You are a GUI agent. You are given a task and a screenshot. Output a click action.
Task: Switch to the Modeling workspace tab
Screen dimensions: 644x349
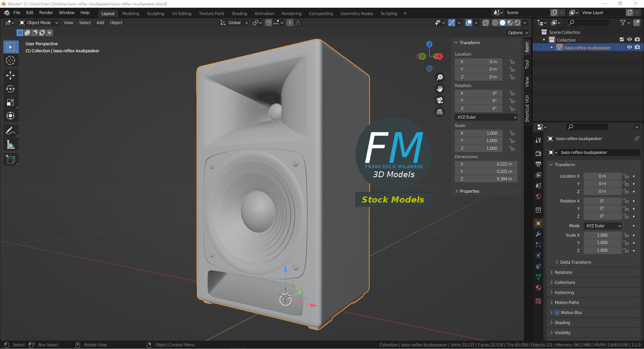(130, 13)
